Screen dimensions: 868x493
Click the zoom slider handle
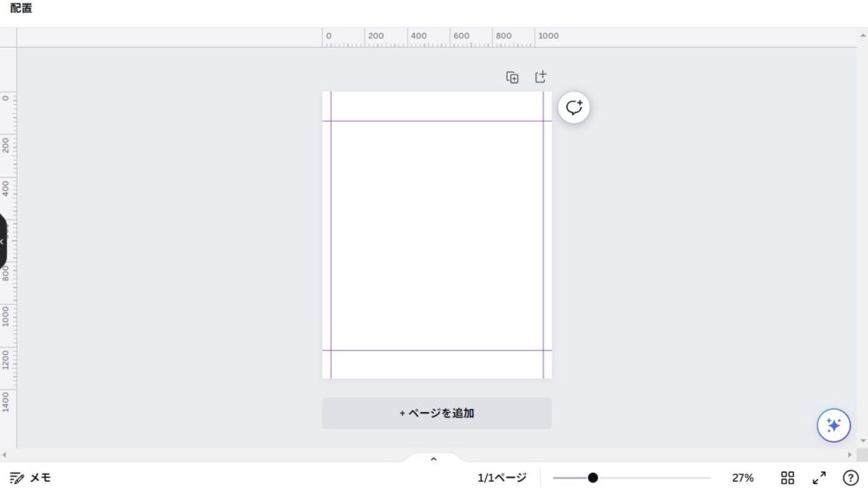pyautogui.click(x=593, y=477)
